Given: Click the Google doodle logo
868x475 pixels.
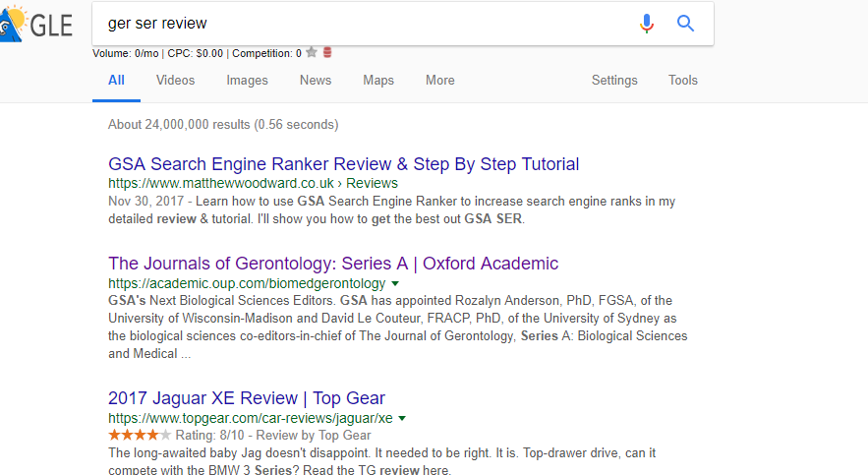Looking at the screenshot, I should pos(36,24).
